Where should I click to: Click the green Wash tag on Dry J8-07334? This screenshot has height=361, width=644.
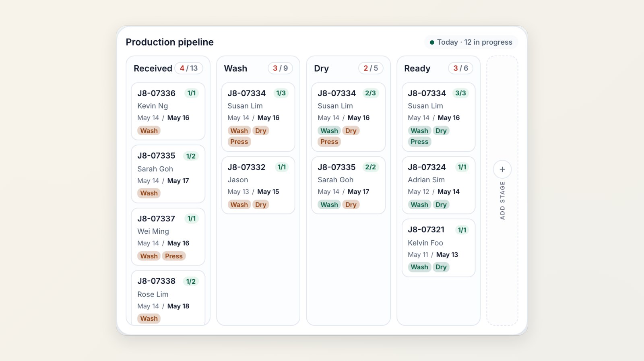tap(329, 131)
